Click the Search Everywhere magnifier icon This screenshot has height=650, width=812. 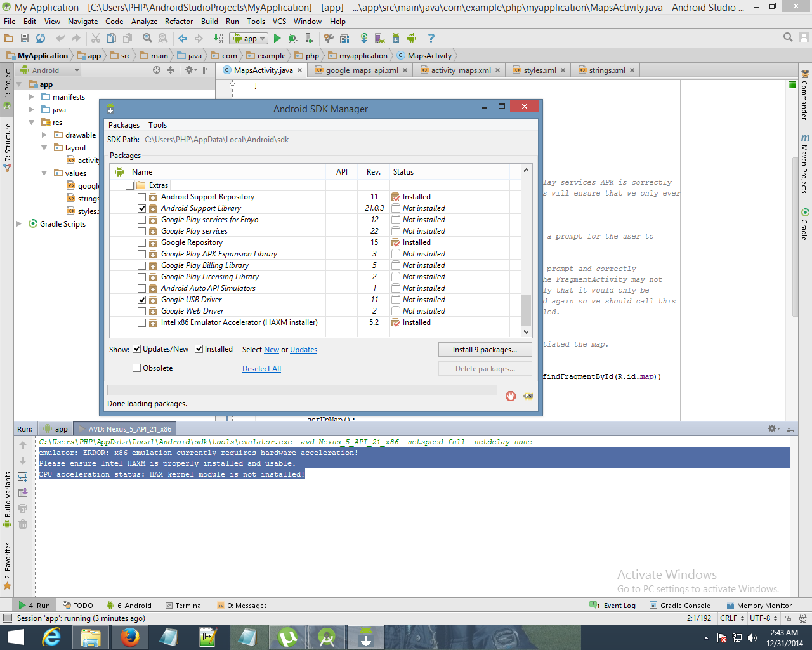coord(788,37)
